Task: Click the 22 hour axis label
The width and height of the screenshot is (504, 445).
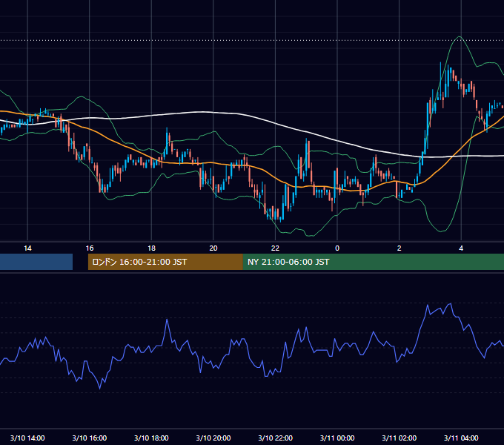Action: click(x=275, y=248)
